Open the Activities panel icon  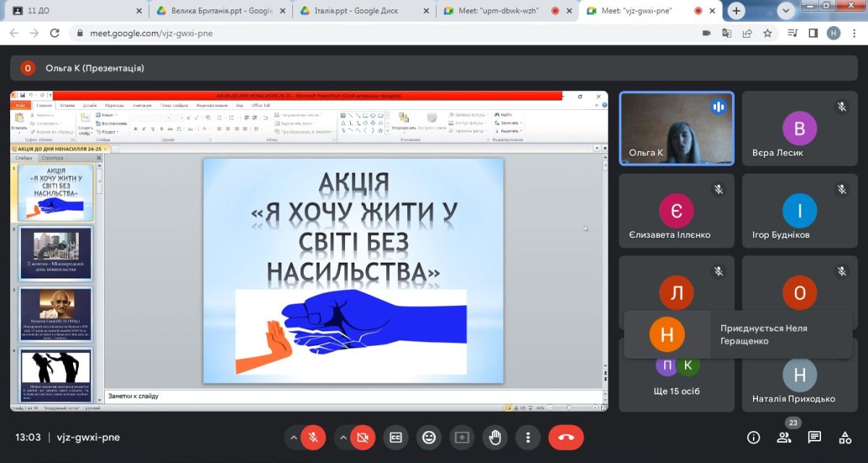click(x=845, y=437)
